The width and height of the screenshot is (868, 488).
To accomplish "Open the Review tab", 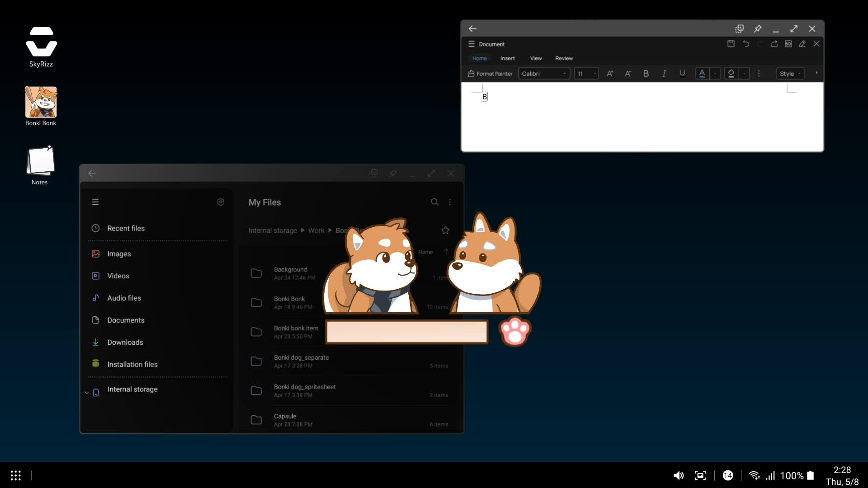I will click(x=564, y=58).
